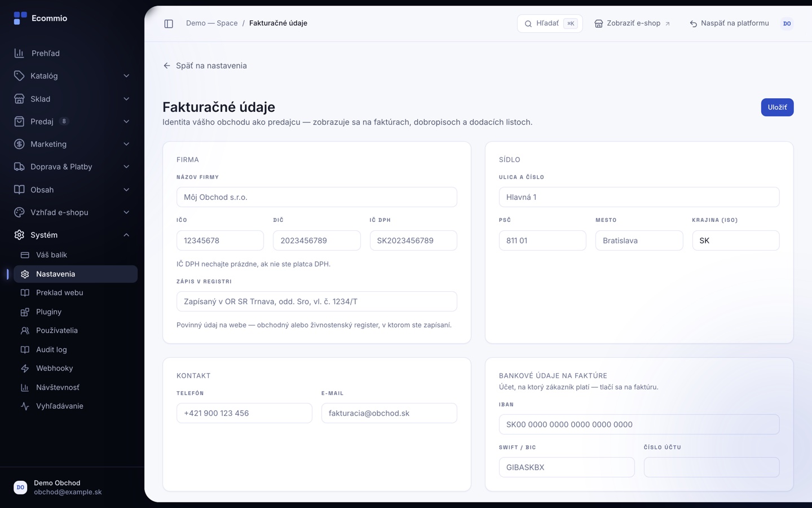The image size is (812, 508).
Task: Collapse the Systém menu chevron
Action: tap(126, 235)
